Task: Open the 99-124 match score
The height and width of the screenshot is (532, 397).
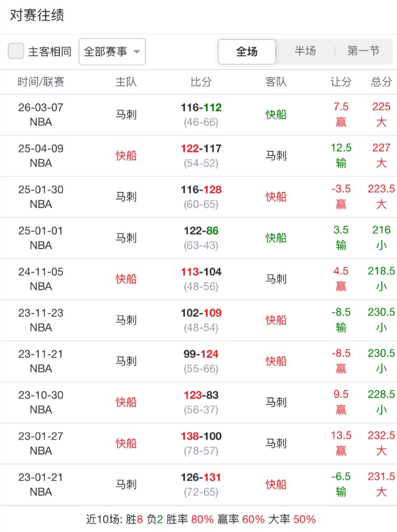Action: [x=201, y=354]
